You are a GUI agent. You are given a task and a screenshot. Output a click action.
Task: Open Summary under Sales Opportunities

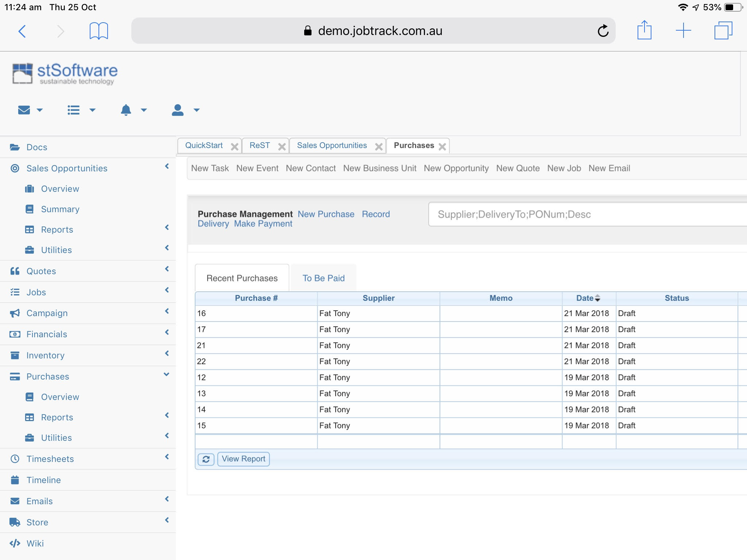pyautogui.click(x=60, y=209)
